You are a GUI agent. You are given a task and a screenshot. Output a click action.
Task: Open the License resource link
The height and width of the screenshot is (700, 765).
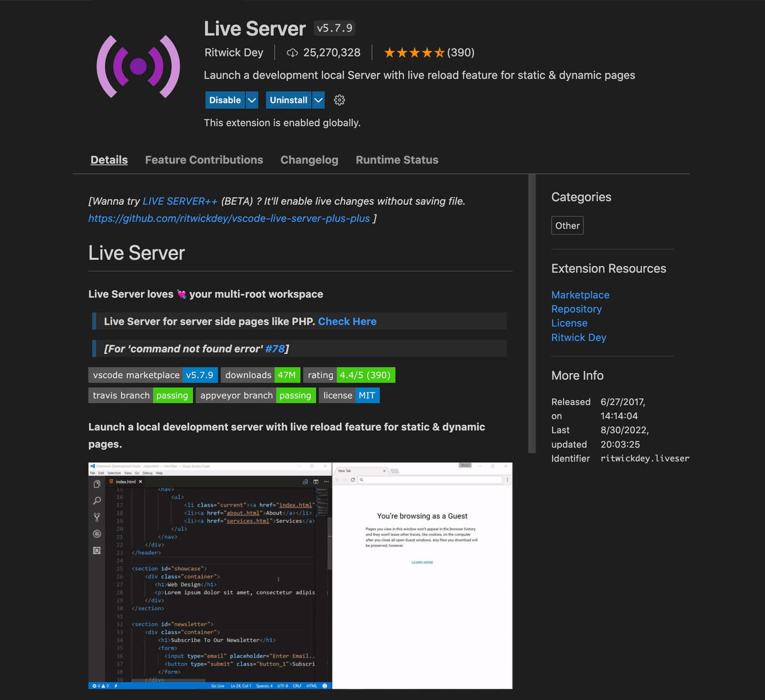569,323
